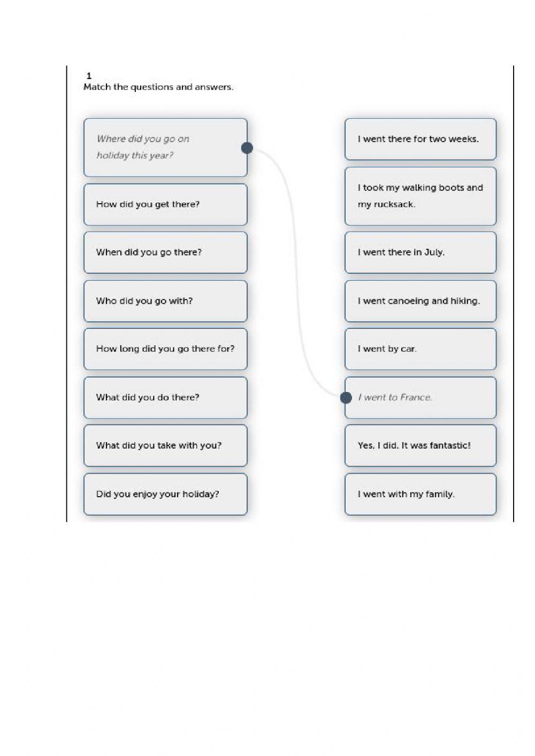Click the answer 'I went there in July.'
The image size is (535, 756).
point(421,252)
